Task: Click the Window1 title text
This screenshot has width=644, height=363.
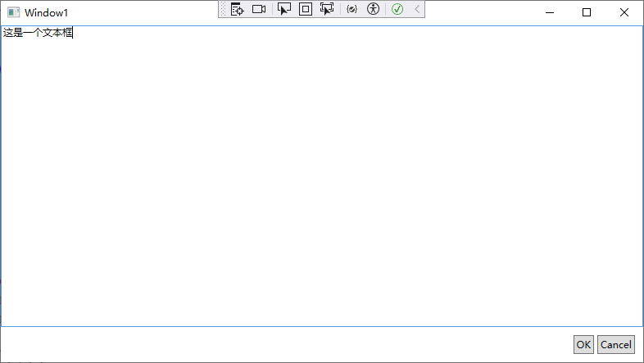Action: [46, 13]
